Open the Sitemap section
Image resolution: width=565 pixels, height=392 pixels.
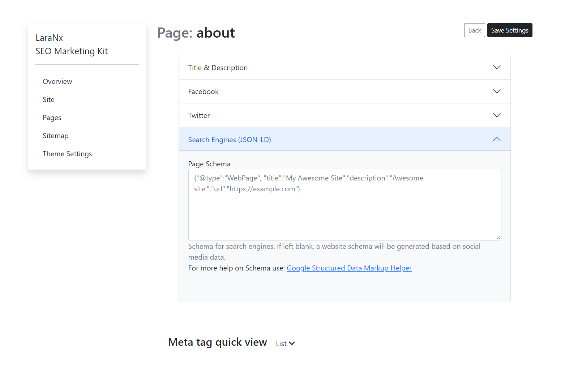click(x=55, y=136)
